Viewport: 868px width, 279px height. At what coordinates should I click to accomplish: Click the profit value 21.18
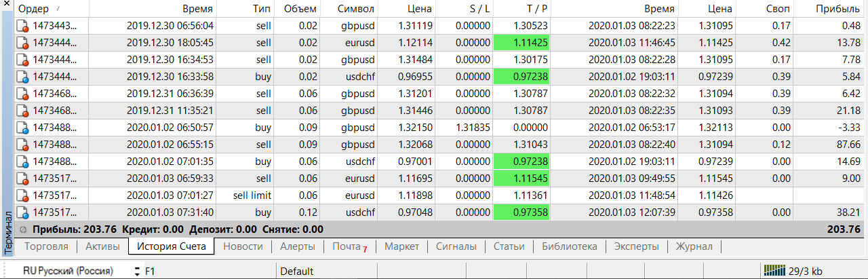[x=847, y=111]
